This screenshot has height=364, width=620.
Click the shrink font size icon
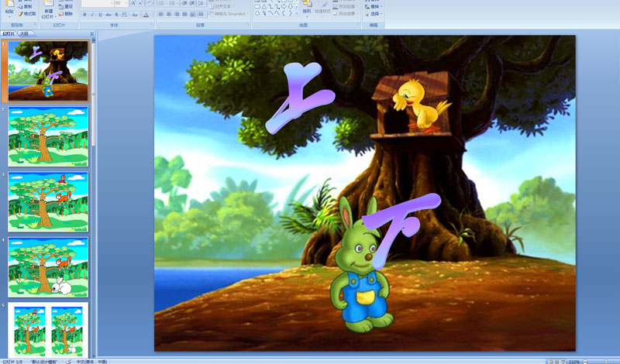tap(141, 3)
